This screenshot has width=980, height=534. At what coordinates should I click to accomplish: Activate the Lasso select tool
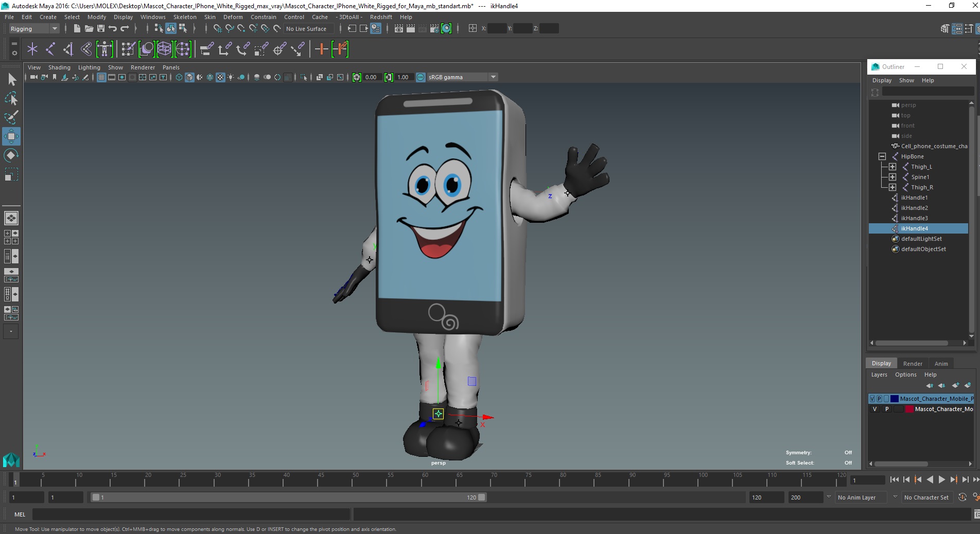(11, 98)
